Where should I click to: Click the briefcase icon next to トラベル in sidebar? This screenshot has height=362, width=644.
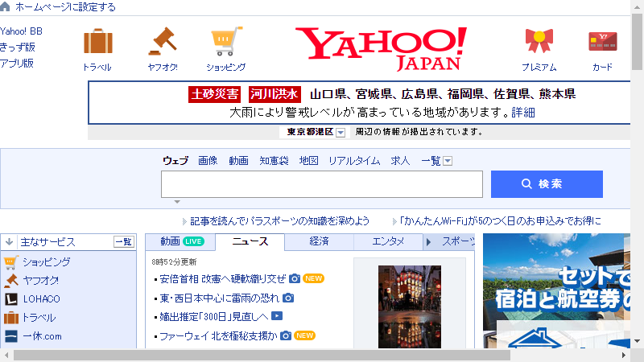tap(11, 318)
